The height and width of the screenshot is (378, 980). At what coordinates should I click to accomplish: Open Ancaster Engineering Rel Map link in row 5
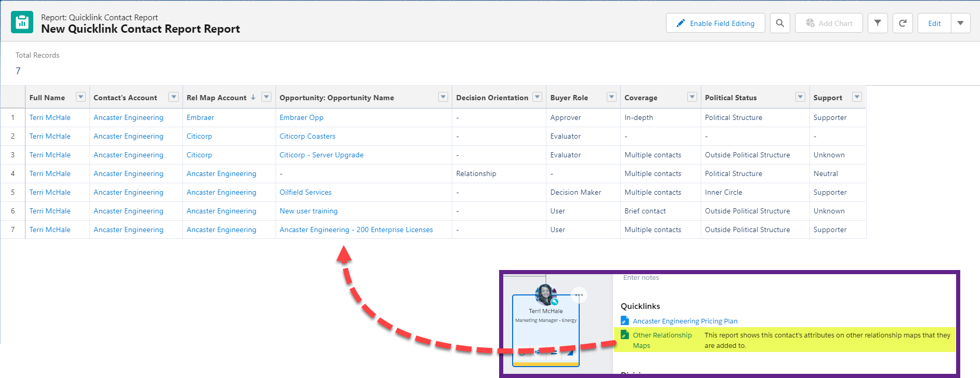221,192
